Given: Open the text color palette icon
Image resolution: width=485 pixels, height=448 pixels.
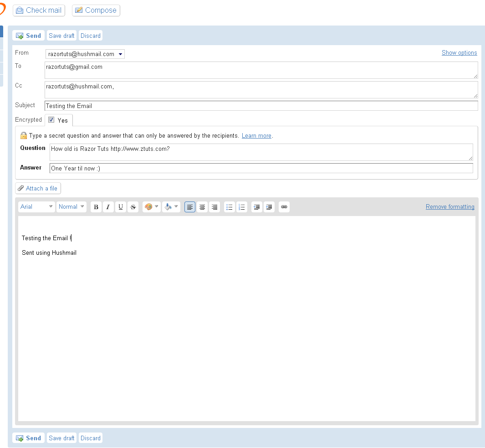Looking at the screenshot, I should (x=148, y=207).
